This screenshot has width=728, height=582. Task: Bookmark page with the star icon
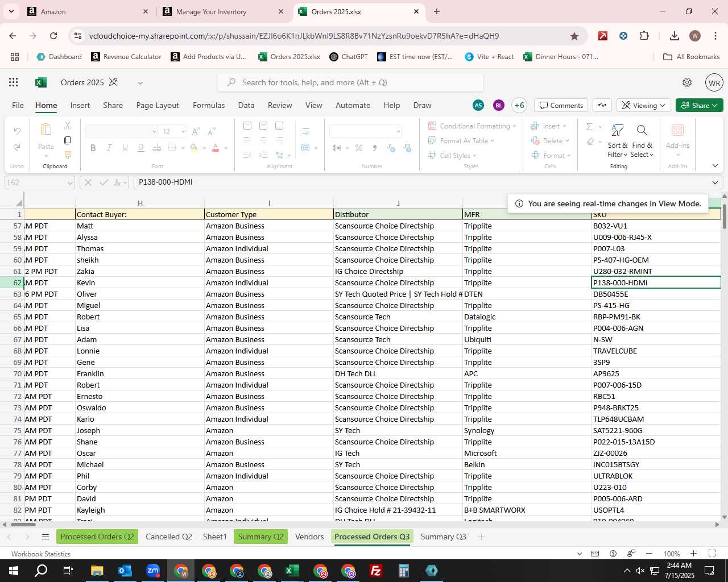point(574,36)
